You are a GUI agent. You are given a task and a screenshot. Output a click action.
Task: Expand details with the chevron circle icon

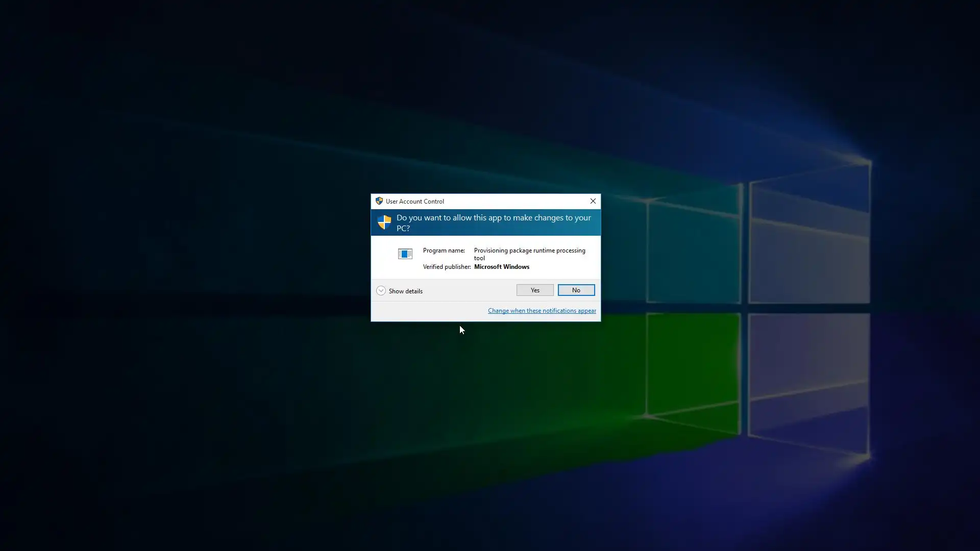click(381, 291)
